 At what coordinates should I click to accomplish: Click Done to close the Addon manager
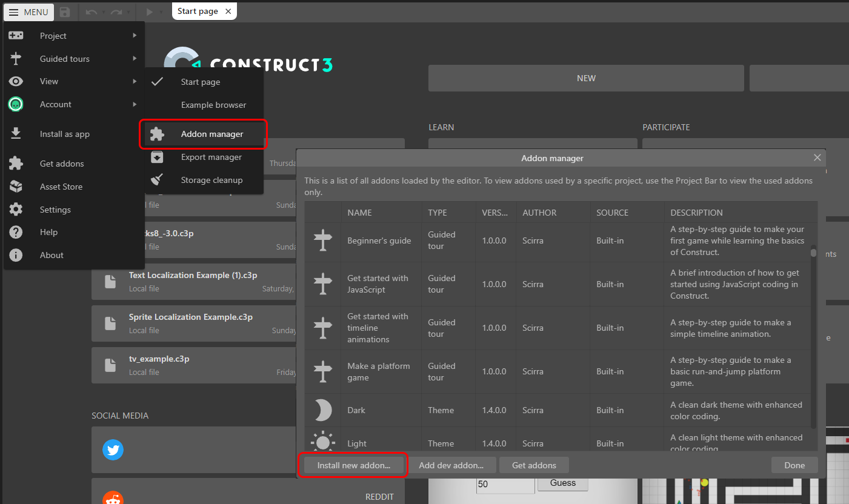click(794, 465)
